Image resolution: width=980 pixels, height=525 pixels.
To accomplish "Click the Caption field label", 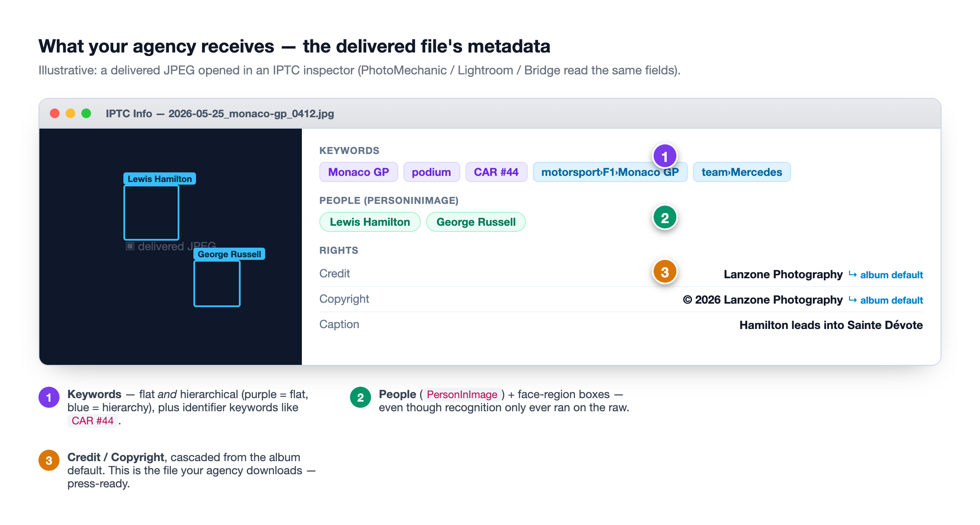I will coord(339,324).
